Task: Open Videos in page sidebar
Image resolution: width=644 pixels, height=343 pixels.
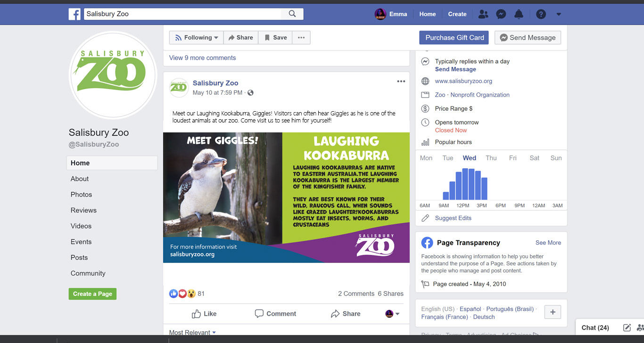Action: (81, 226)
